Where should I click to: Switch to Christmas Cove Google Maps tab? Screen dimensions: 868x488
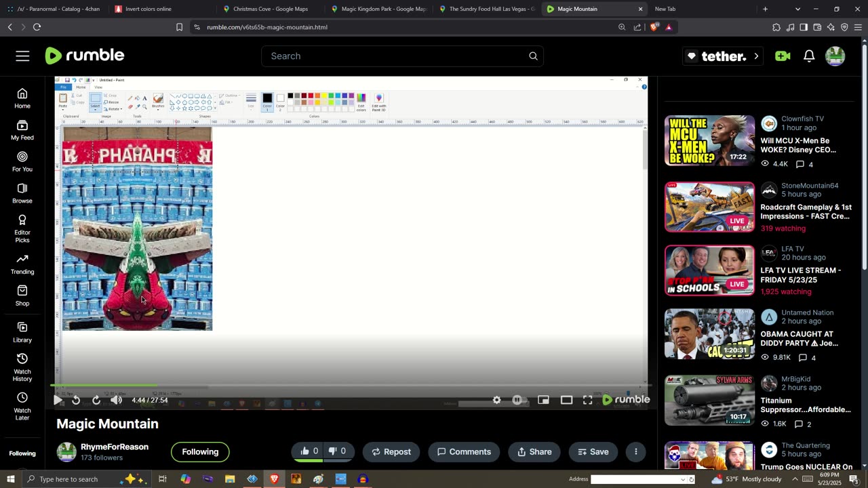tap(270, 9)
